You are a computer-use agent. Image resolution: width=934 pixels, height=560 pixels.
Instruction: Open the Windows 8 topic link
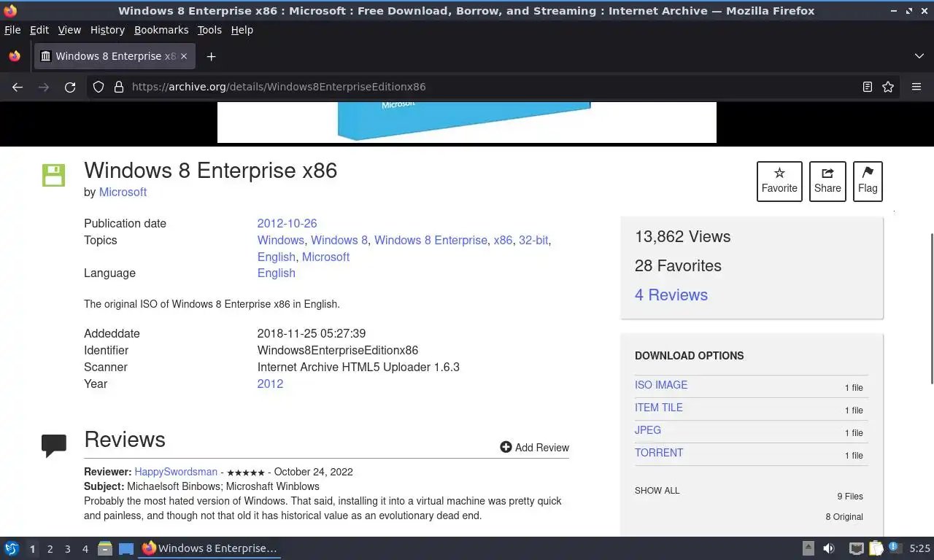coord(339,240)
